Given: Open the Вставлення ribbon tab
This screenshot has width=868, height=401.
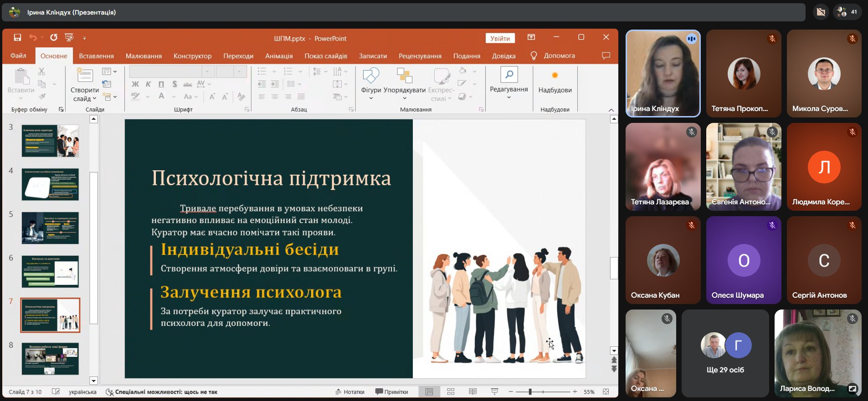Looking at the screenshot, I should 96,56.
